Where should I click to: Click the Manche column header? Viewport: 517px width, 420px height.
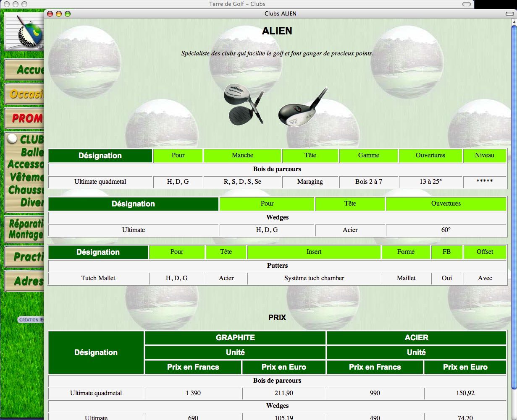(x=242, y=156)
